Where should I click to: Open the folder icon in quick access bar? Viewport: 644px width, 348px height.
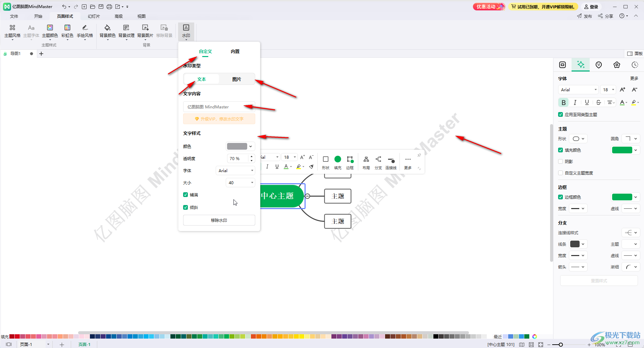(93, 7)
